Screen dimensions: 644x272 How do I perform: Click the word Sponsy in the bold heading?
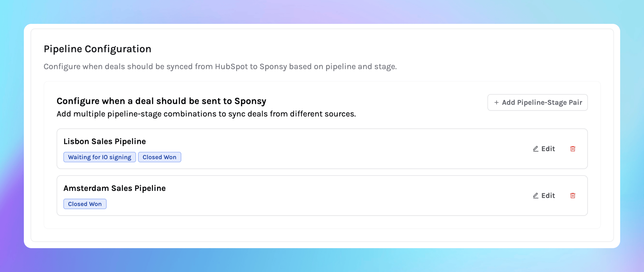(x=250, y=101)
